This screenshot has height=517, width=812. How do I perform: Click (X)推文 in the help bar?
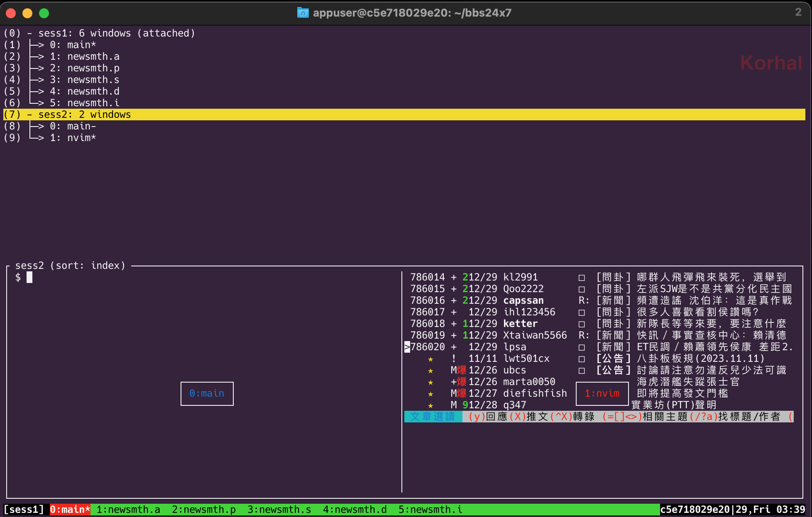529,417
